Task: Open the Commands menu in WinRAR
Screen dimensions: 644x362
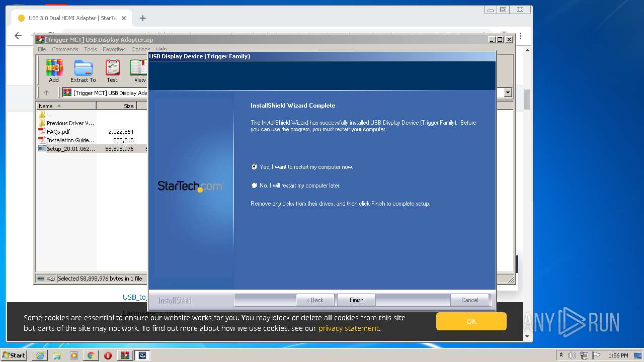Action: pos(65,49)
